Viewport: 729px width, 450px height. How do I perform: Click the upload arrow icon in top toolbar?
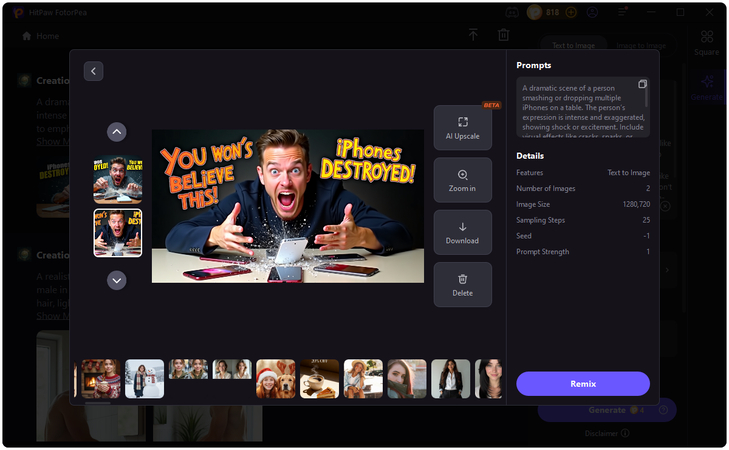pyautogui.click(x=473, y=34)
